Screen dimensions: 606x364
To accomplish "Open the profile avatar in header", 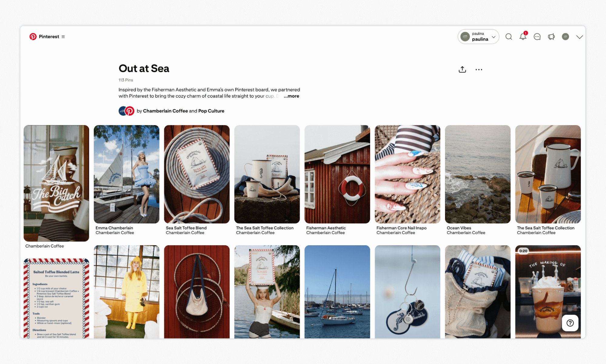I will pos(565,37).
